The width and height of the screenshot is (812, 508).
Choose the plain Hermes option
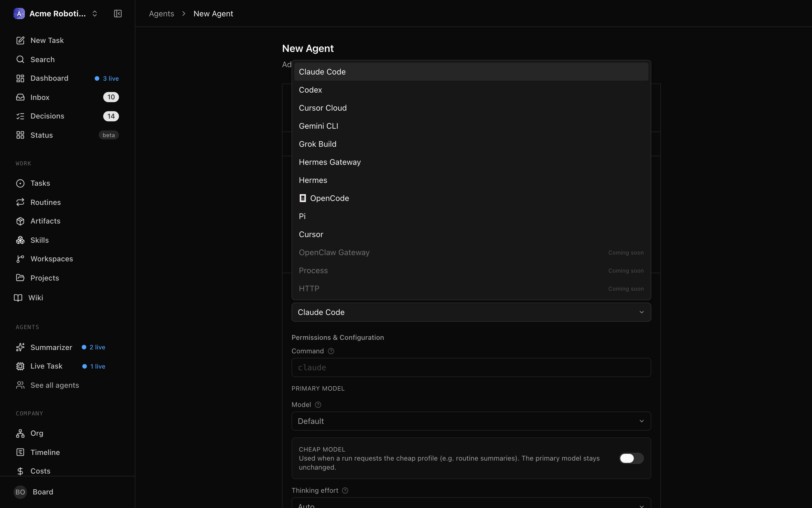[x=471, y=180]
